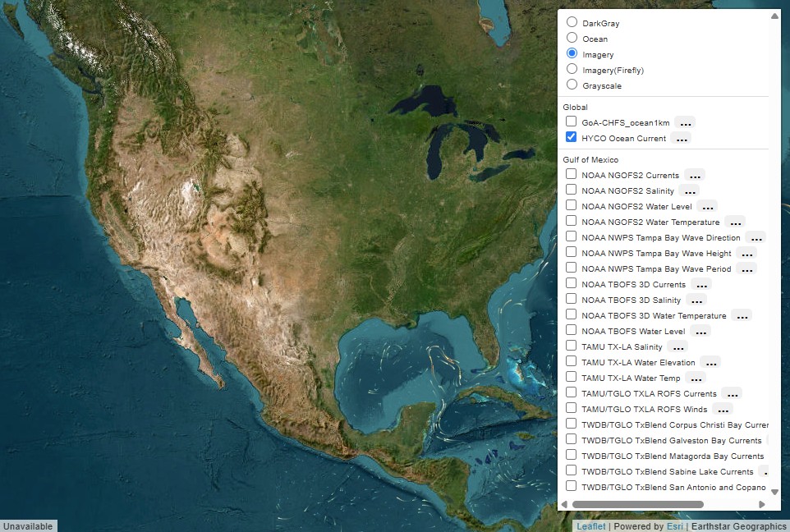Enable NOAA TBOFS 3D Salinity layer

571,299
